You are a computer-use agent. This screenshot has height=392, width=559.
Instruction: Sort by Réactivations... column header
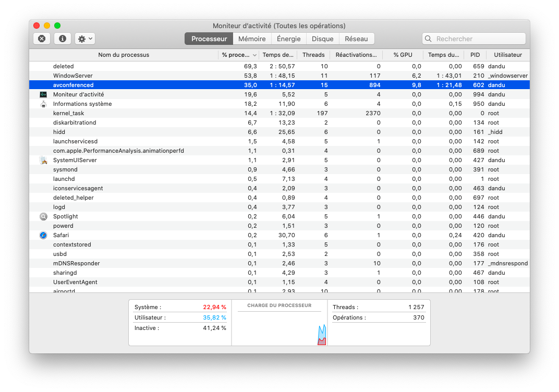coord(356,55)
